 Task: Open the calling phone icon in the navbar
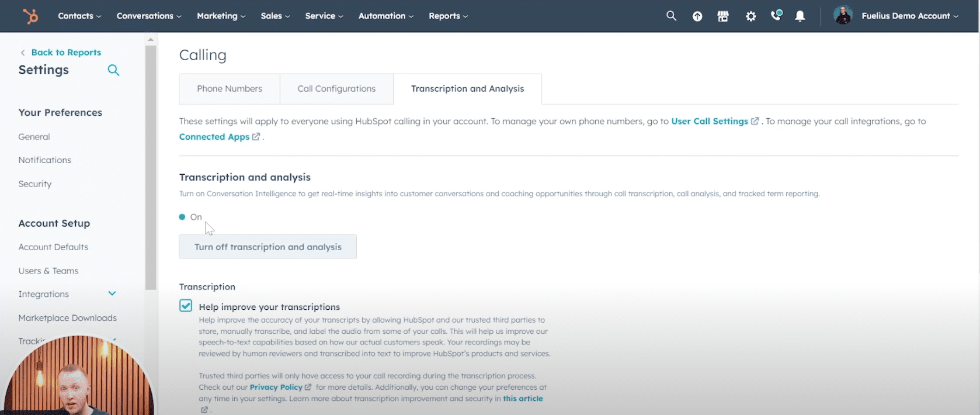point(776,16)
